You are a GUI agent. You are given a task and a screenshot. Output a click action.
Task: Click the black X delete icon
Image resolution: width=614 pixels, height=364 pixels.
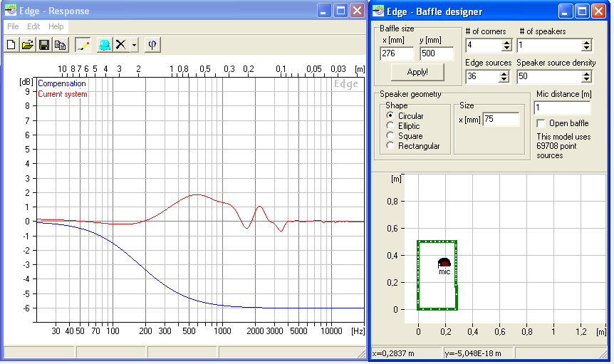[x=121, y=45]
